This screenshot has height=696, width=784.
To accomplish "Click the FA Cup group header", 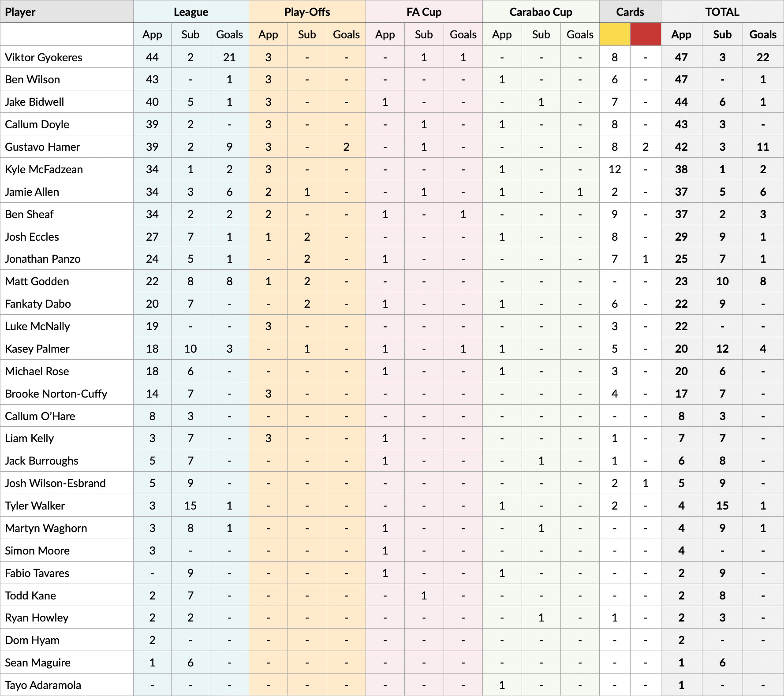I will 424,12.
